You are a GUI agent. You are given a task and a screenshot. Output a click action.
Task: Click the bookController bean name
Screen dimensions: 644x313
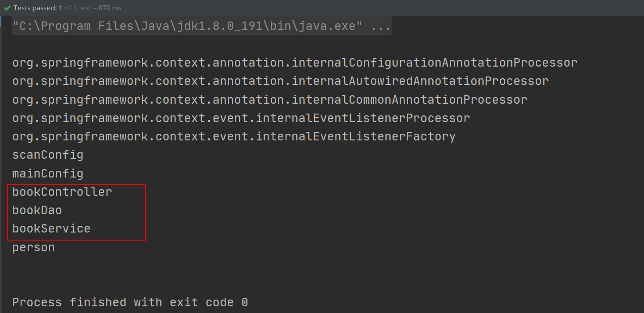pyautogui.click(x=62, y=192)
